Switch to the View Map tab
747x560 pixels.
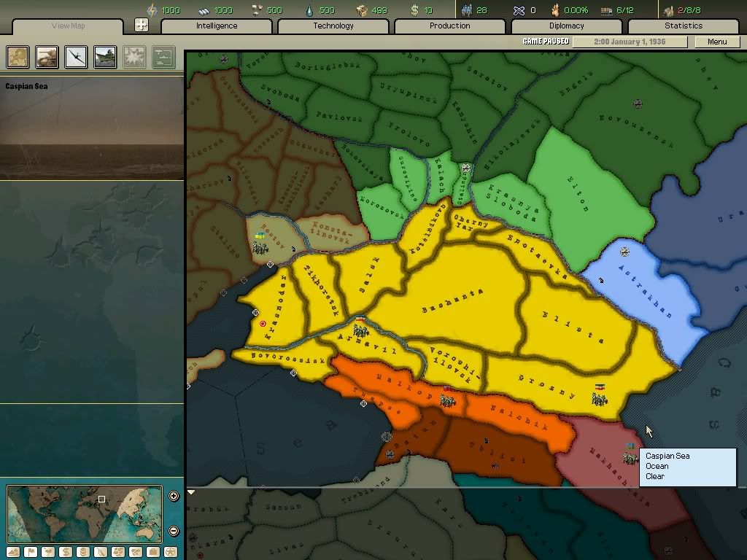tap(68, 26)
